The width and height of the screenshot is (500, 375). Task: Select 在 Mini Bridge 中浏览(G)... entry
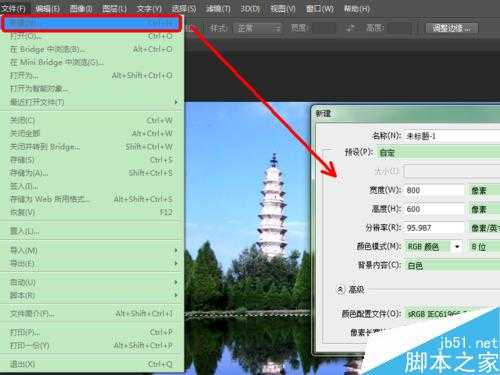coord(92,62)
